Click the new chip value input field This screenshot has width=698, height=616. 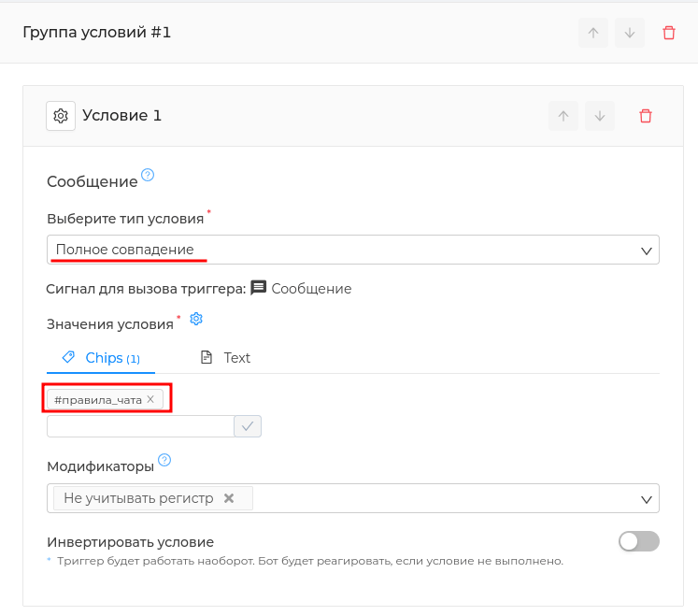click(141, 426)
